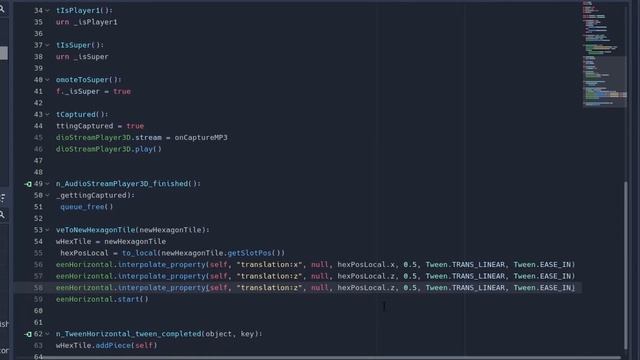This screenshot has height=360, width=640.
Task: Click line number 35 in the gutter
Action: click(38, 22)
